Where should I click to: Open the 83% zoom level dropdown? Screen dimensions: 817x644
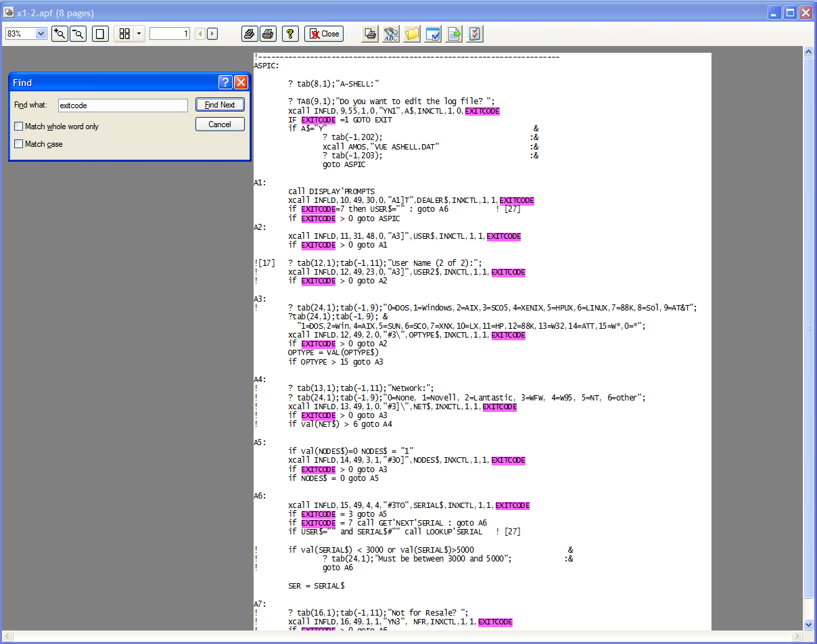click(x=41, y=34)
